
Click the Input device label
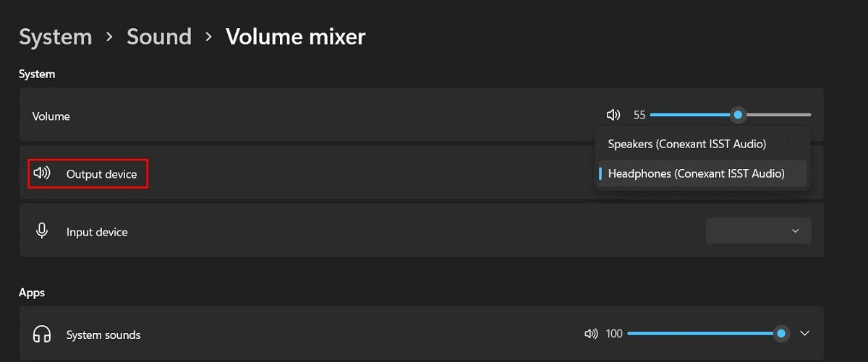97,232
